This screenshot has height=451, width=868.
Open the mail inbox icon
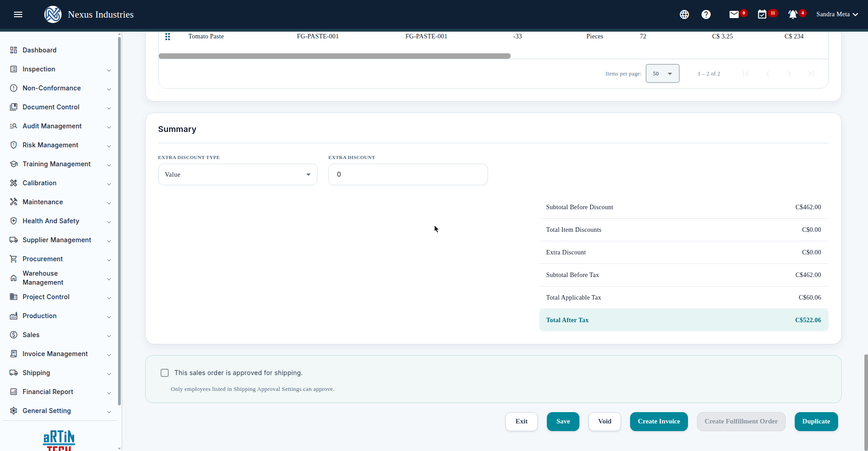coord(734,14)
